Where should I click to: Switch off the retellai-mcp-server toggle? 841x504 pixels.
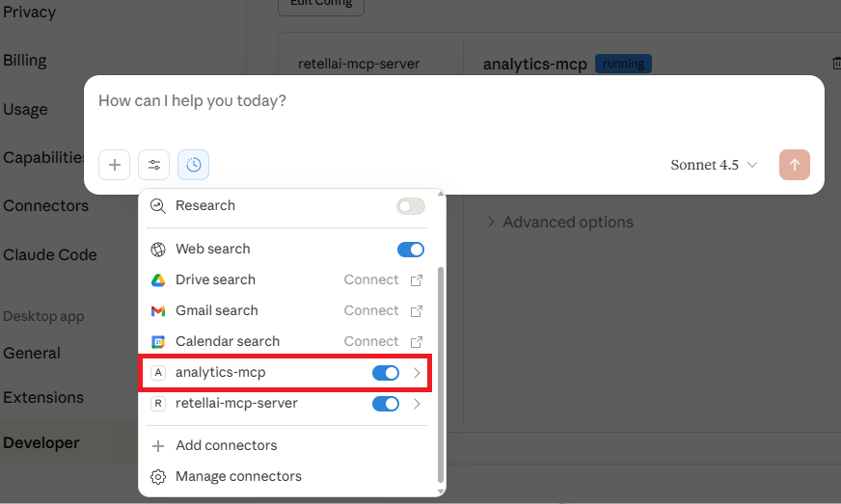click(385, 404)
